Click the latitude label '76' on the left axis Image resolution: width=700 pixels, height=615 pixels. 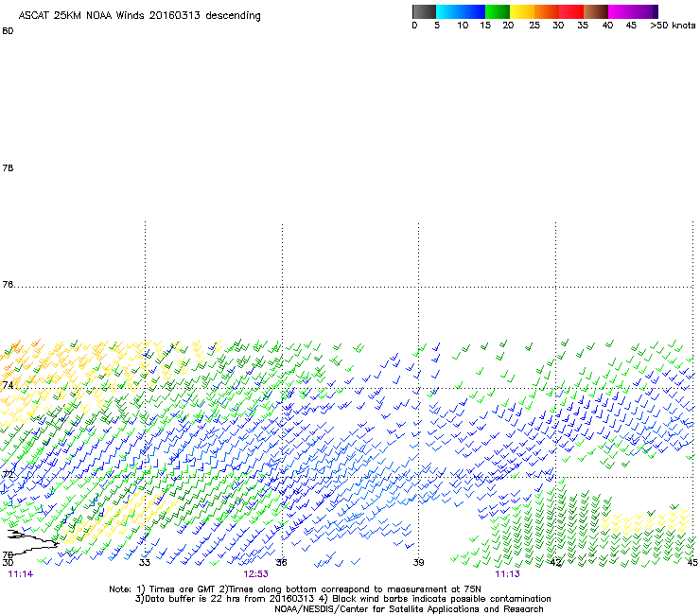(8, 284)
